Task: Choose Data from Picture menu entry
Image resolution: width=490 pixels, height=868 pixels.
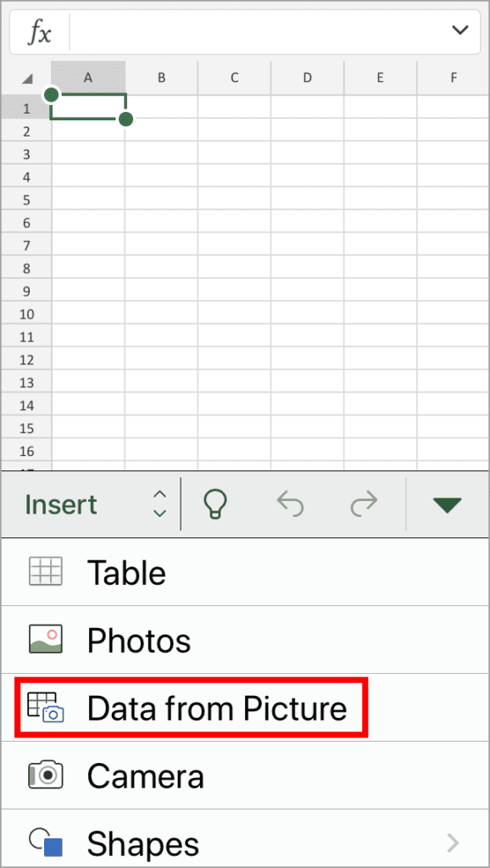Action: [218, 708]
